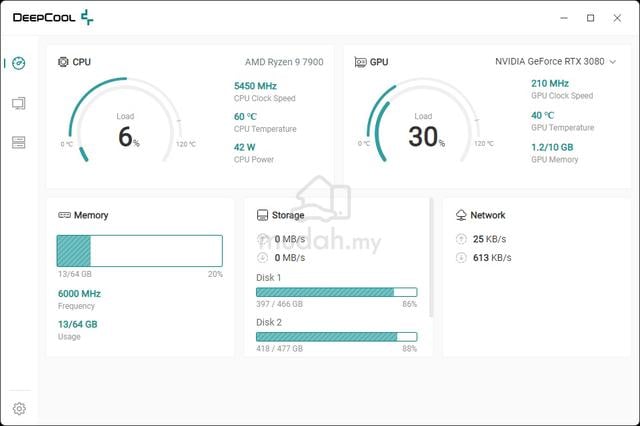Click the 42 W CPU power value
The width and height of the screenshot is (640, 426).
pyautogui.click(x=244, y=147)
